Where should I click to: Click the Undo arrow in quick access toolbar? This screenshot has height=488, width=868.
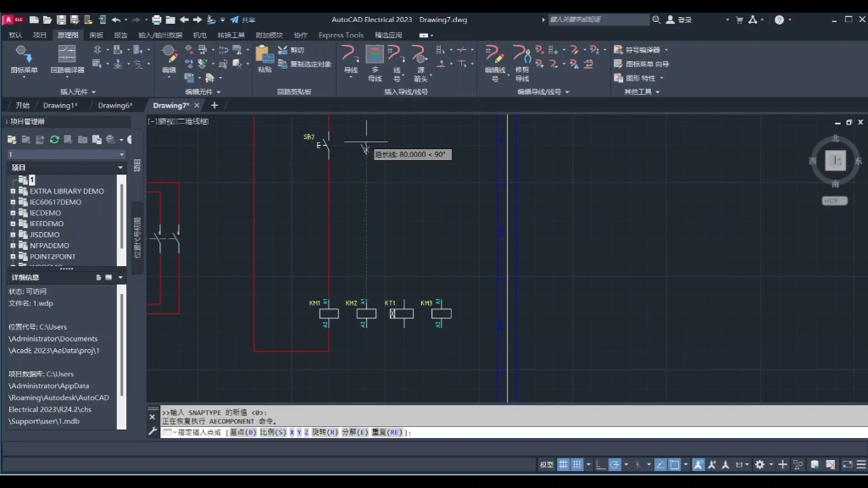[x=115, y=20]
